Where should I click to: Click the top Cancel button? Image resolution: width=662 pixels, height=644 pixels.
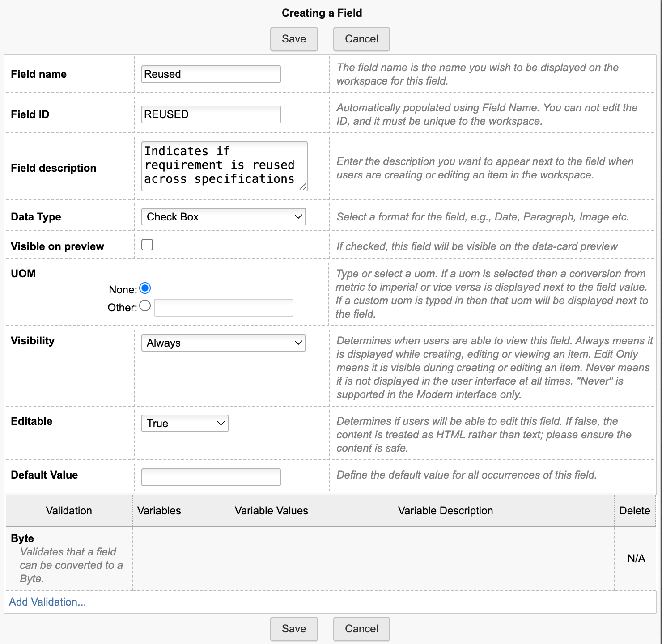361,39
